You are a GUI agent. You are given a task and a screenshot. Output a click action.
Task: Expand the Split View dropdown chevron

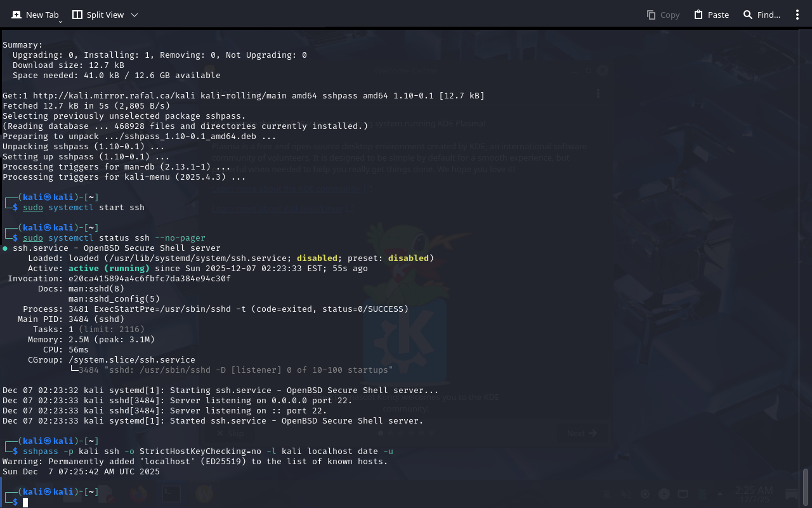point(134,15)
